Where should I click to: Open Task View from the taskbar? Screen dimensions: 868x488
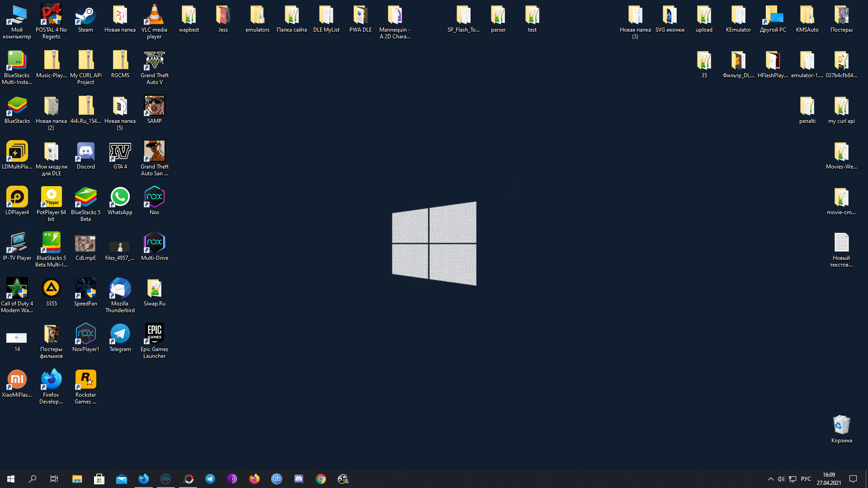click(x=54, y=479)
